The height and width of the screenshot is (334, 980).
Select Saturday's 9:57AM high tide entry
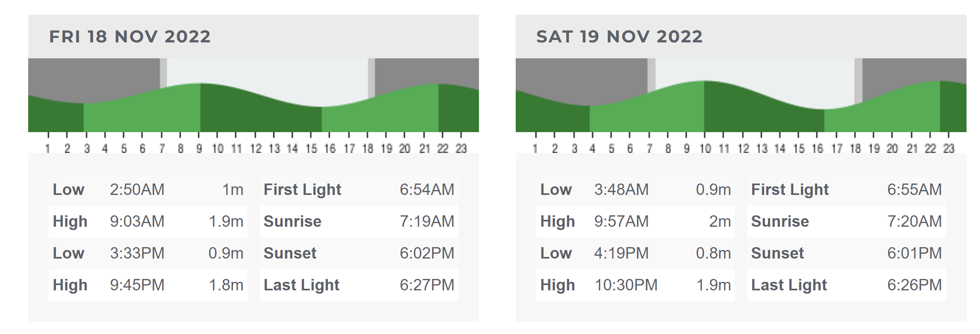coord(635,221)
